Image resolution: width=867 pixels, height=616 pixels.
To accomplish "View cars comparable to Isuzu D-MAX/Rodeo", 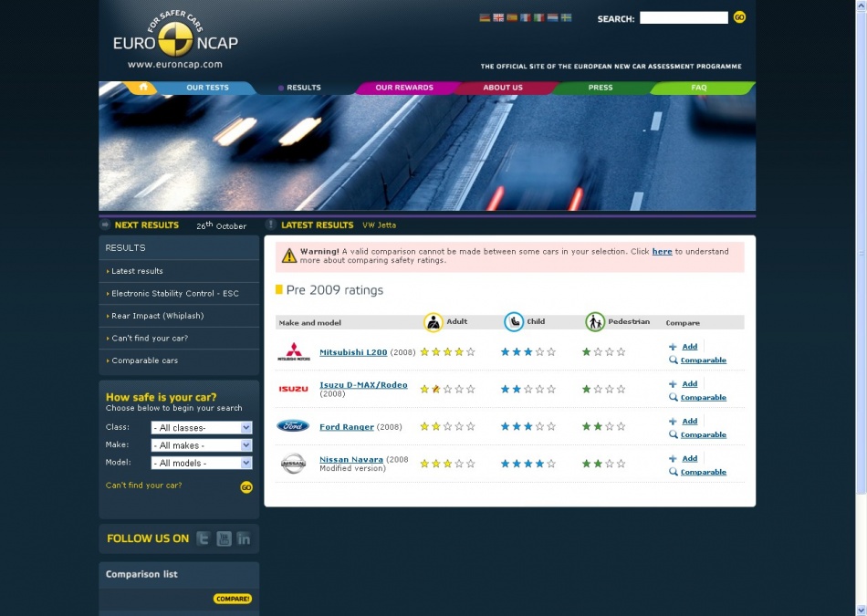I will (704, 398).
